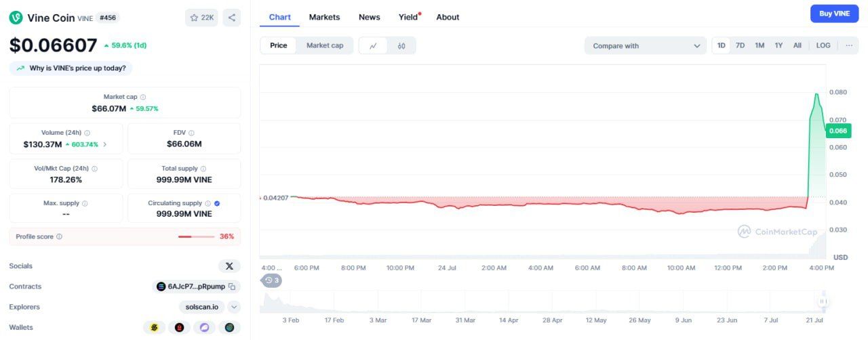Click the Buy VINE button
Screen dimensions: 868x340
834,14
